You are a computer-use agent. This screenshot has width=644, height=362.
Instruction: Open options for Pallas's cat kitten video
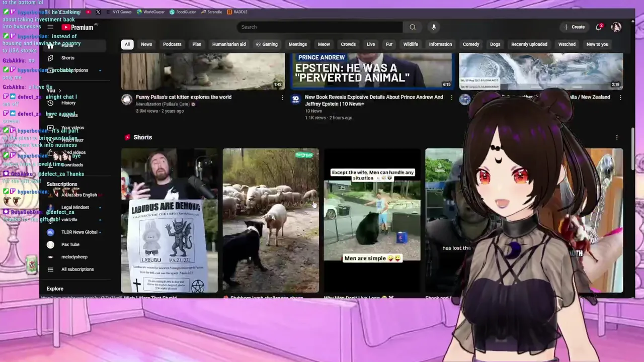(282, 98)
